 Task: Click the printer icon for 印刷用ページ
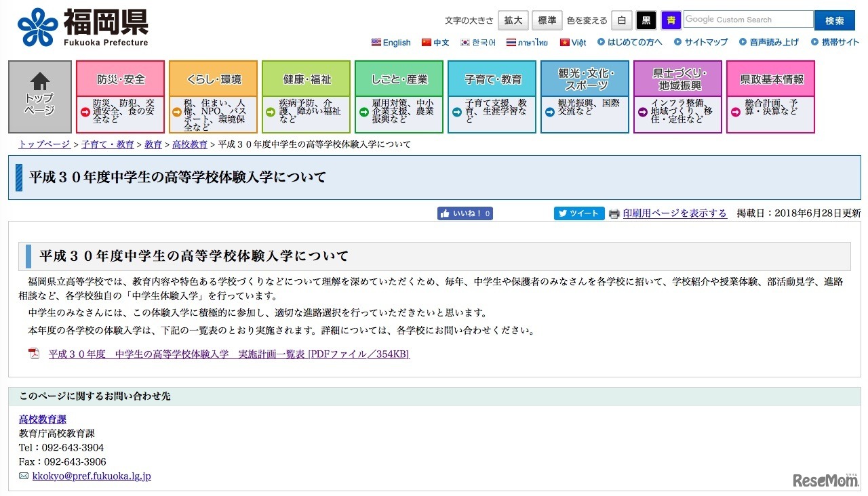613,213
